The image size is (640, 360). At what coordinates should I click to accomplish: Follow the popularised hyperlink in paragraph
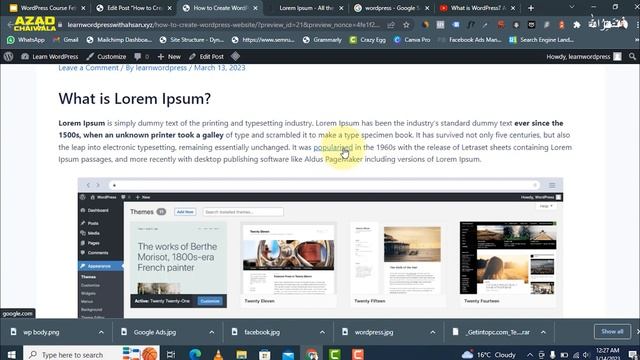tap(333, 147)
